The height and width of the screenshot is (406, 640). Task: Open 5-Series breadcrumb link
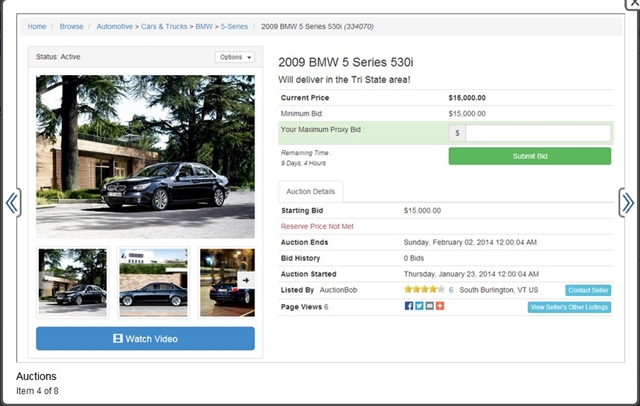tap(234, 27)
